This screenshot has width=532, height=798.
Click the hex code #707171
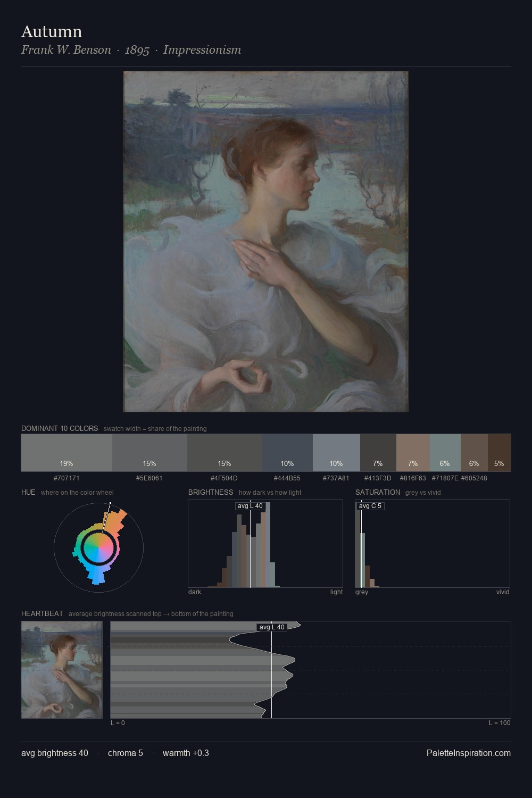point(66,478)
